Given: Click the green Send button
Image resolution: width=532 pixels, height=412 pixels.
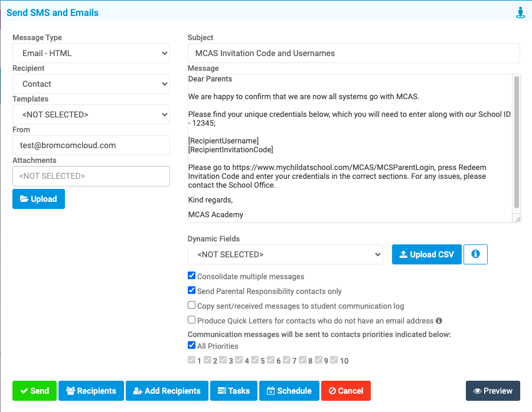Looking at the screenshot, I should click(35, 391).
